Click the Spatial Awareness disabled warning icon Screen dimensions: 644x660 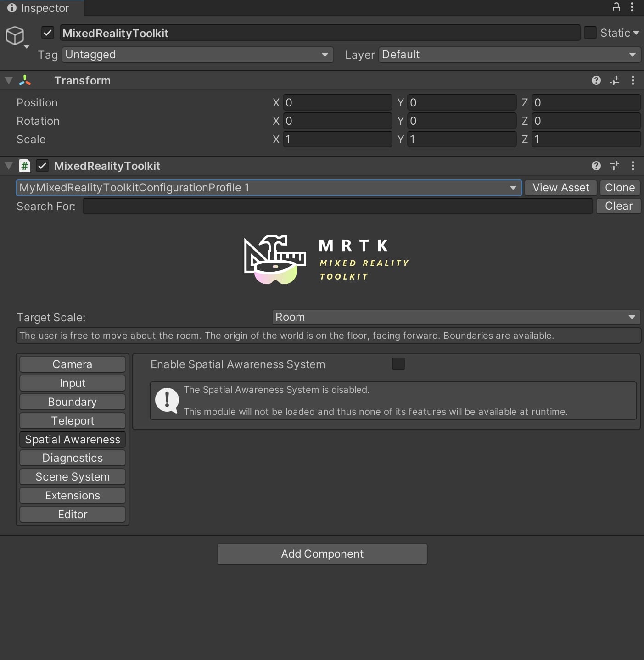[x=167, y=400]
